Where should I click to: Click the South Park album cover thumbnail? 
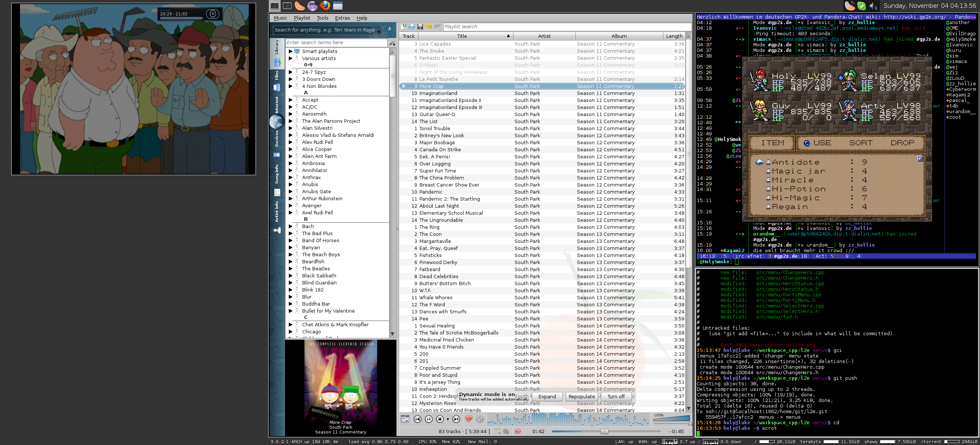pyautogui.click(x=340, y=379)
